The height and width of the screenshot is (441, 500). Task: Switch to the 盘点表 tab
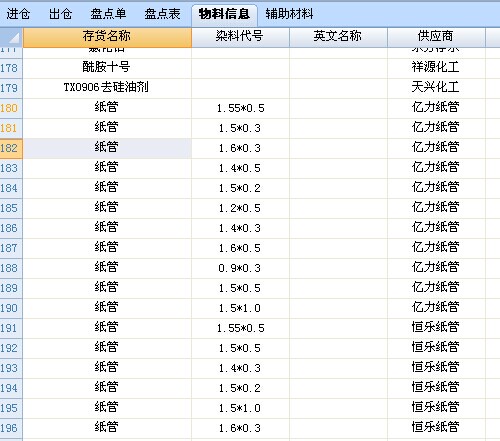click(x=162, y=14)
